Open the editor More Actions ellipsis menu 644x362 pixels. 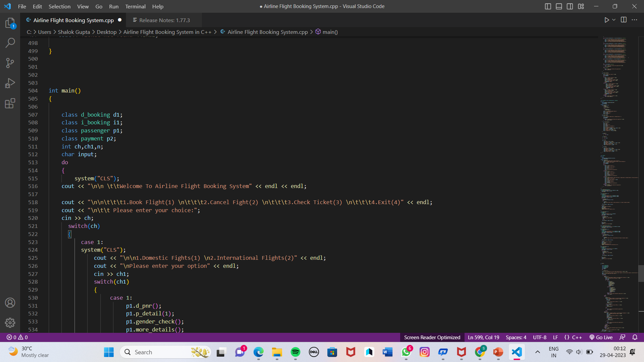(634, 20)
